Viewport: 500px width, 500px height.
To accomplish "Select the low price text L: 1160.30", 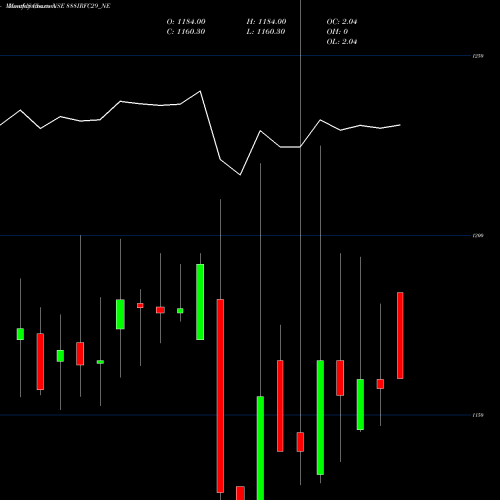I will tap(266, 32).
